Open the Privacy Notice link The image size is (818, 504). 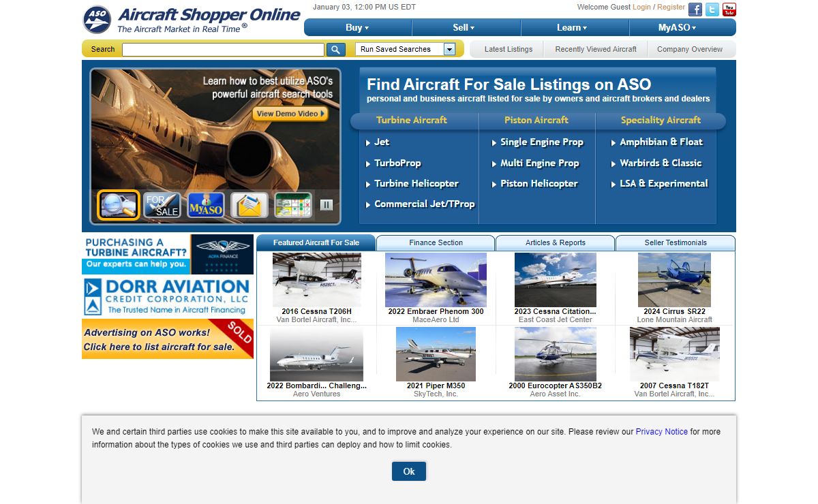tap(661, 432)
